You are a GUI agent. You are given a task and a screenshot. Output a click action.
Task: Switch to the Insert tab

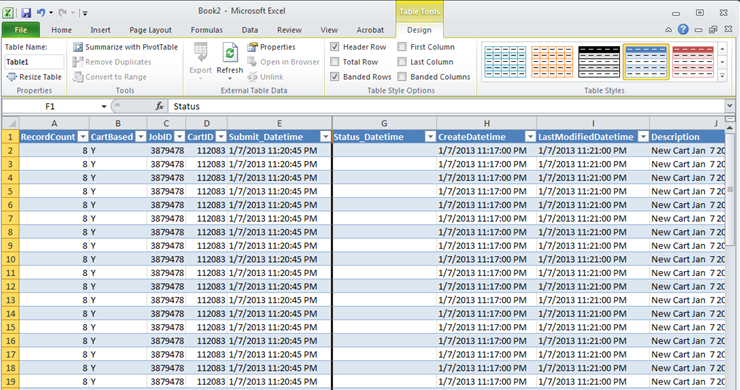click(100, 30)
